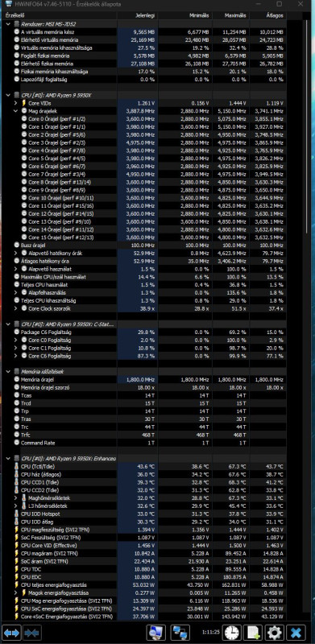Click icon beside Teljes CPU használat
Viewport: 315px width, 644px height.
coord(16,285)
